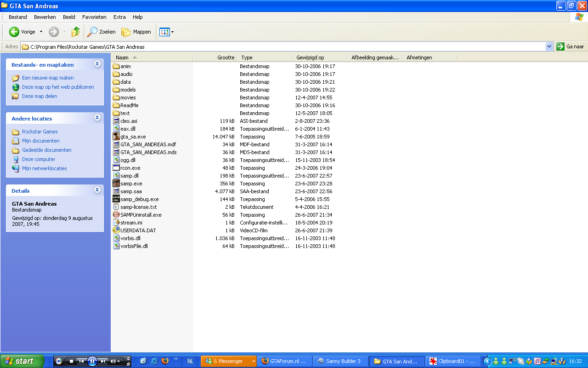Click the Ga naar button
The height and width of the screenshot is (368, 588).
570,46
